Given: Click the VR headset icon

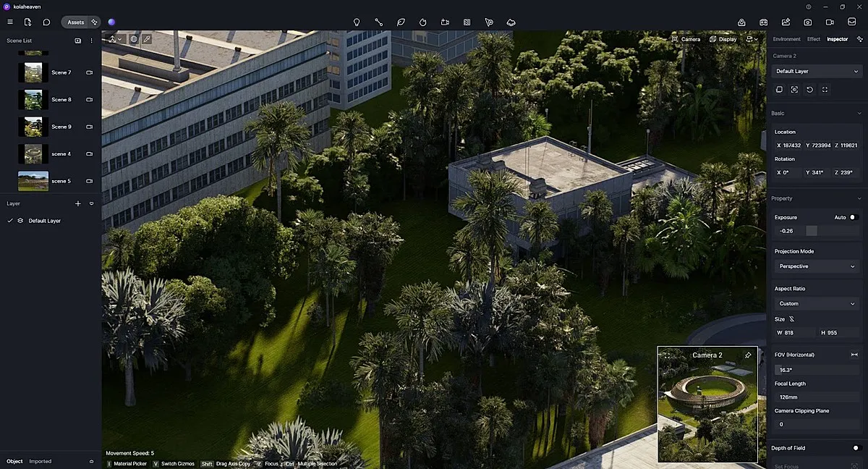Looking at the screenshot, I should pos(763,22).
